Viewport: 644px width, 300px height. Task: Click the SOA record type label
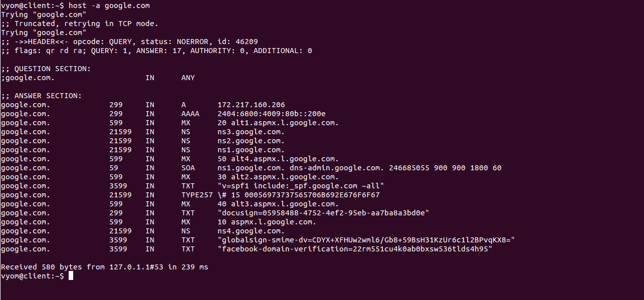(x=188, y=168)
